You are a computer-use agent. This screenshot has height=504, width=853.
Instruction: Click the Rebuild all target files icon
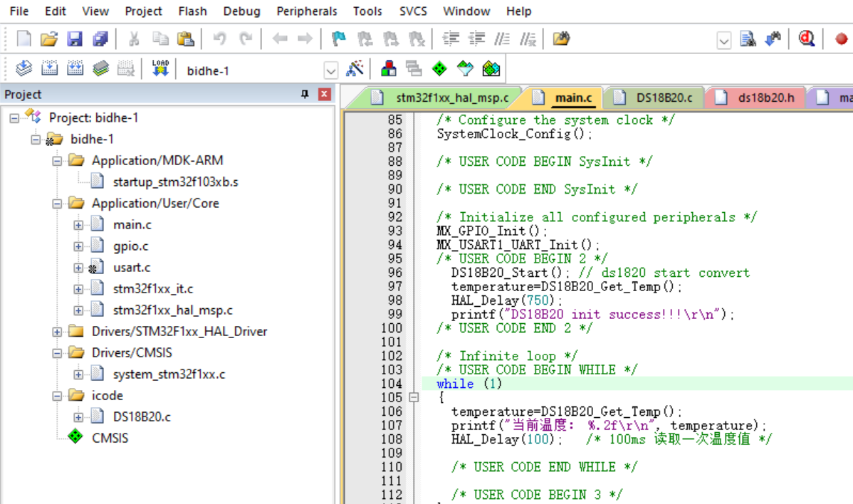click(x=75, y=69)
